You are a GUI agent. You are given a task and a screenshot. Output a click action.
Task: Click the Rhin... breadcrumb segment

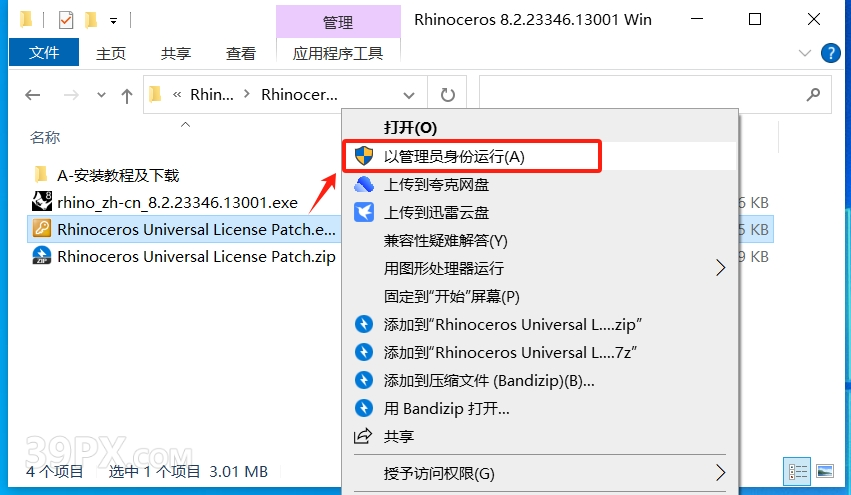pos(212,94)
